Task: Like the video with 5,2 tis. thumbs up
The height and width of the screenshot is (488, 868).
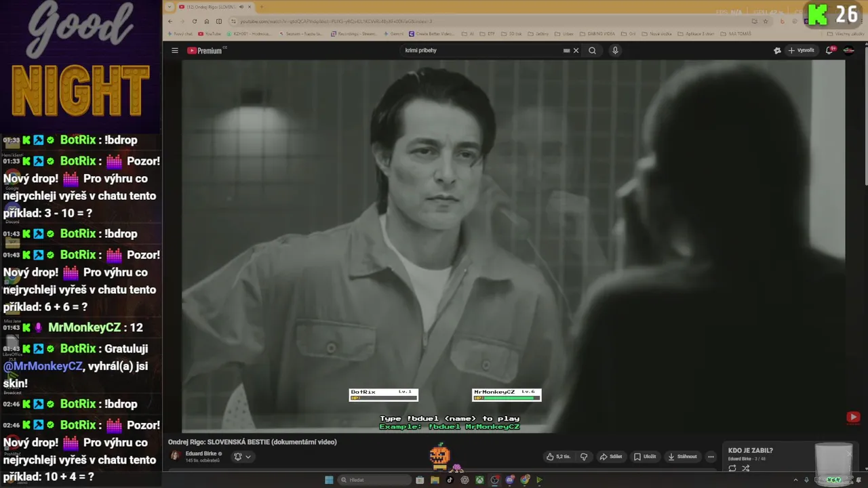Action: click(x=559, y=457)
